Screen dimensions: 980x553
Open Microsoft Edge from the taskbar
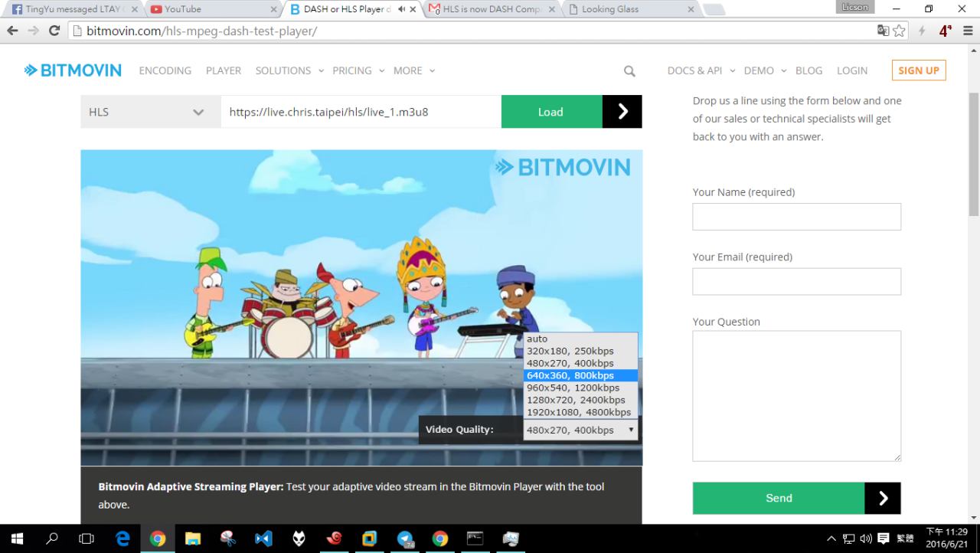pos(122,538)
